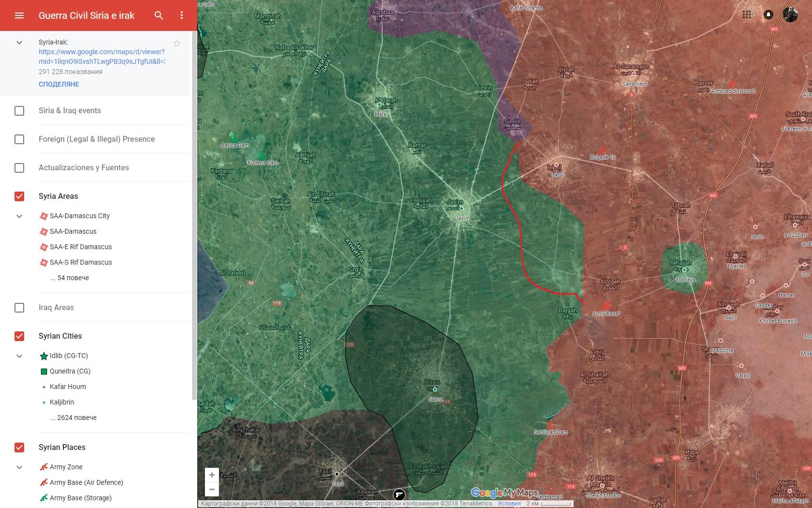Image resolution: width=812 pixels, height=508 pixels.
Task: Click the search magnifier icon
Action: tap(159, 15)
